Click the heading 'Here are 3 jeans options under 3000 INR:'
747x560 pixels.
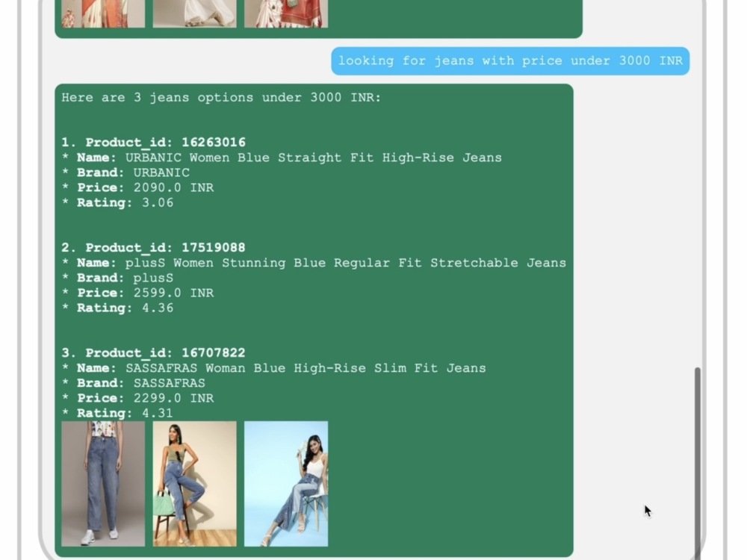tap(221, 98)
